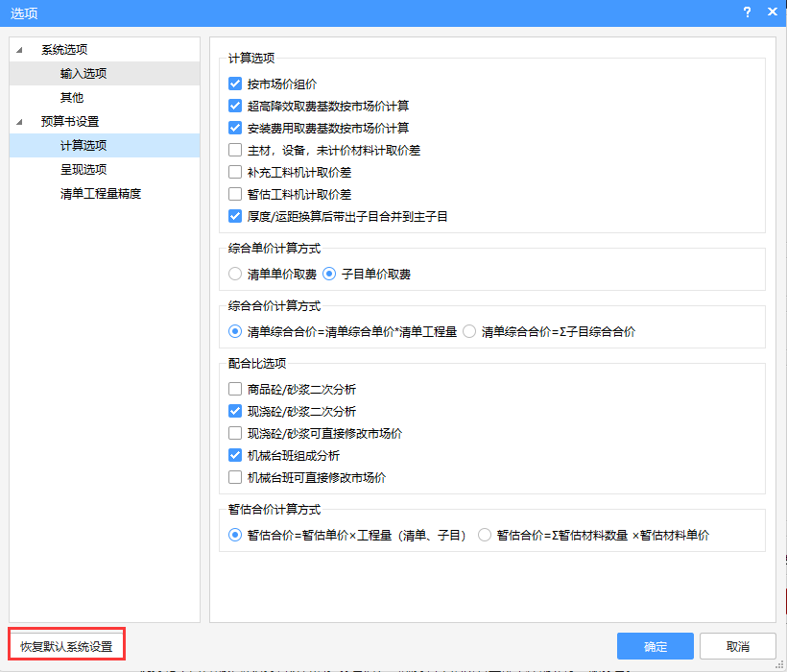Choose 清单综合合价=Σ子目综合合价 radio option
Screen dimensions: 787x672
[469, 332]
